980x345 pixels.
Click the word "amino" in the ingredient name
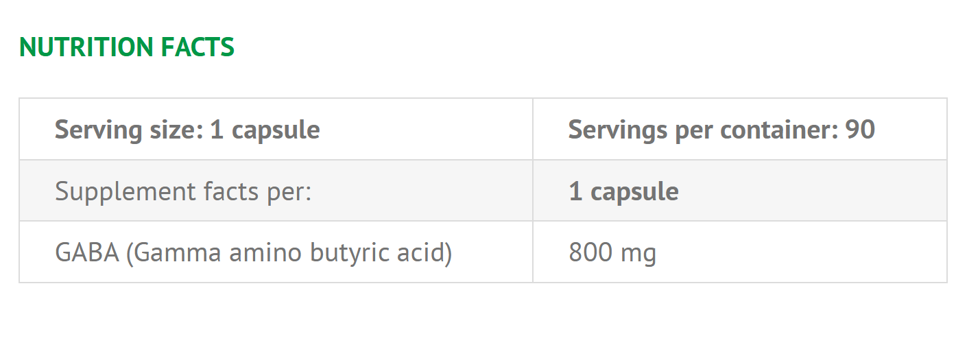pos(265,253)
